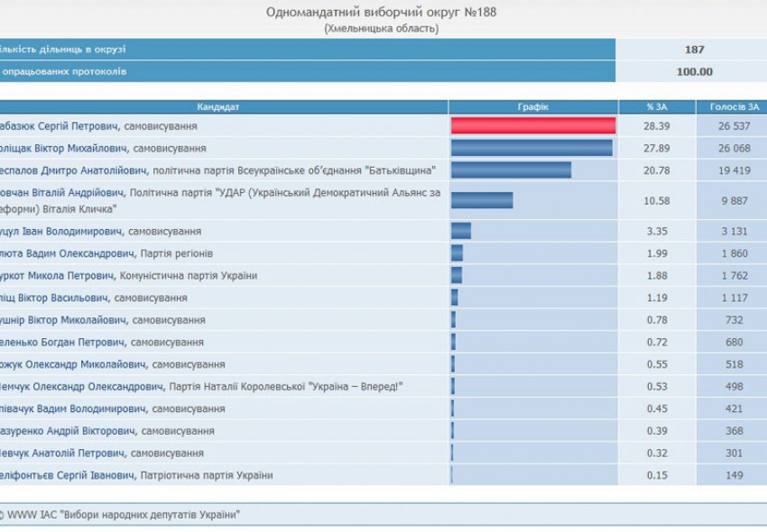This screenshot has height=532, width=767.
Task: Click the Батьківщина candidate's vote bar
Action: point(511,170)
